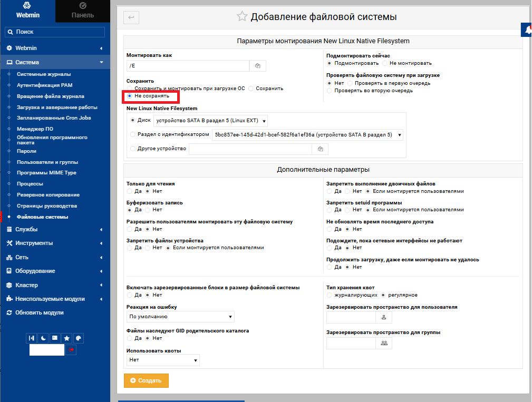Open notifications bell icon
Viewport: 532px width, 402px height.
tap(527, 31)
